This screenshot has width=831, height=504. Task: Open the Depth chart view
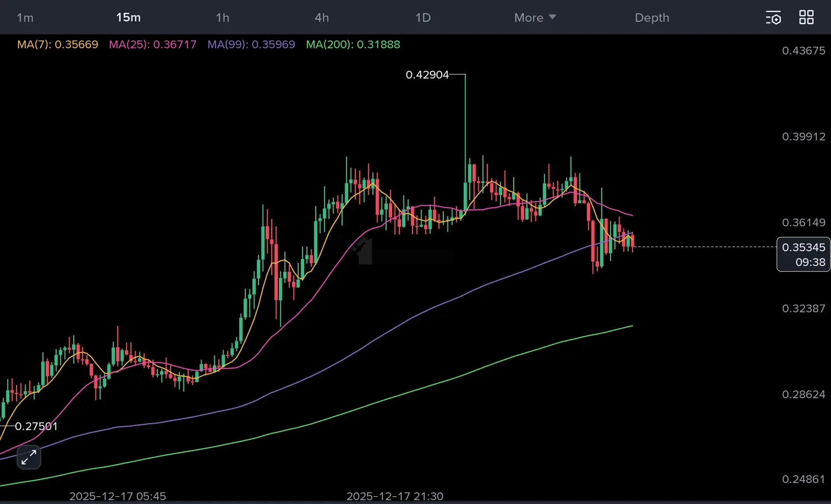coord(652,17)
